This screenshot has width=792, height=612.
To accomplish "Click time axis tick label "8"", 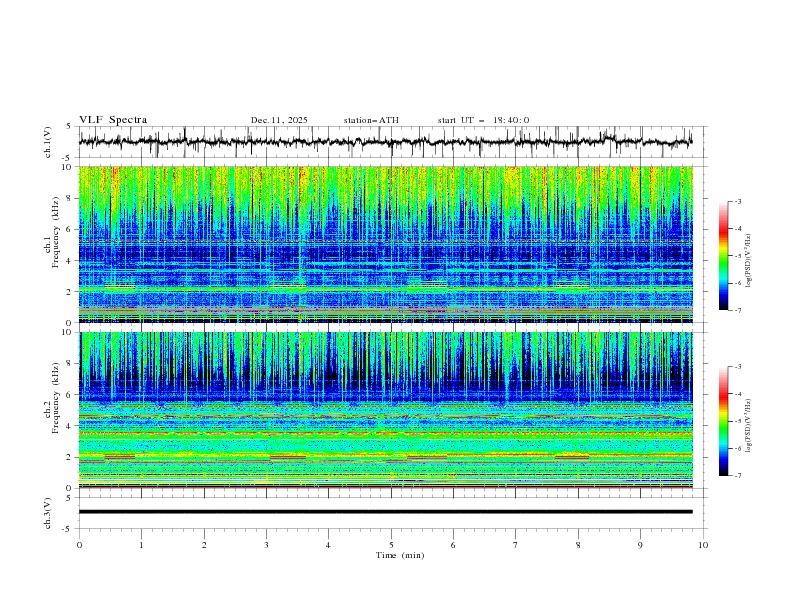I will 578,545.
